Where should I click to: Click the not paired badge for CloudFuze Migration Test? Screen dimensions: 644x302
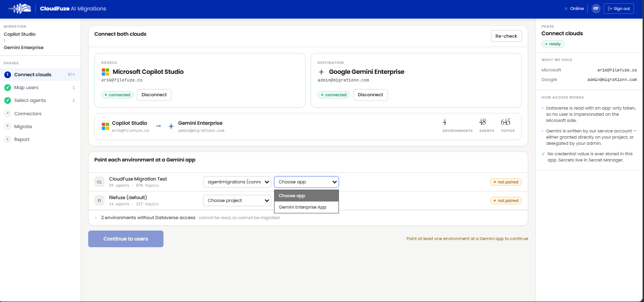click(x=506, y=182)
